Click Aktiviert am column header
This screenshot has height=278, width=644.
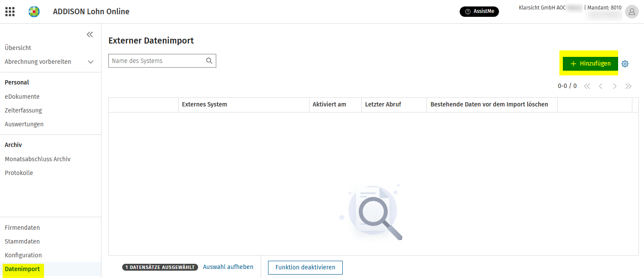(x=335, y=105)
